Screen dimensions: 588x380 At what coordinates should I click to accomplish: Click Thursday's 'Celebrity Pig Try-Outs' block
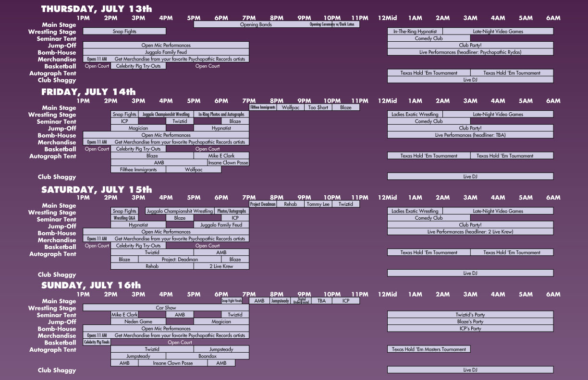coord(138,66)
